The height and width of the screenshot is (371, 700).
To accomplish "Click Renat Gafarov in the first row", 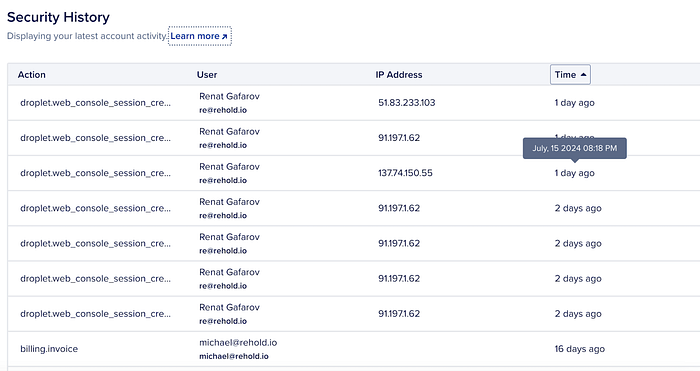I will (x=229, y=96).
